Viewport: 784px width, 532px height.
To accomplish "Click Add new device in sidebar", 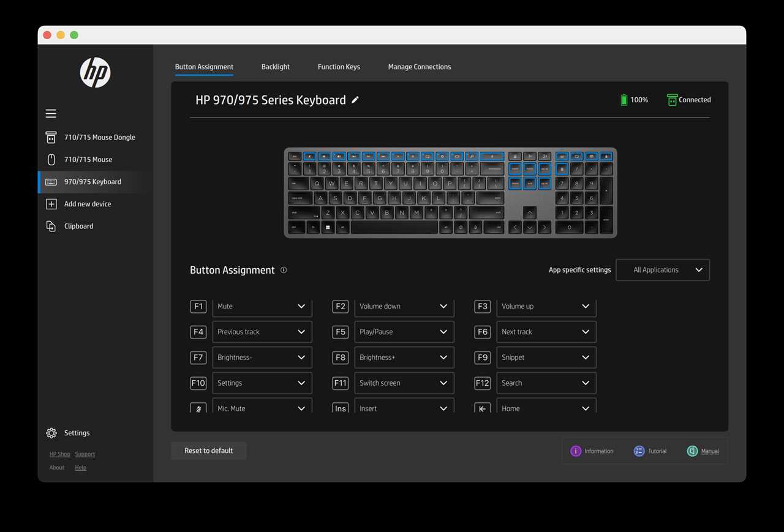I will (x=87, y=204).
